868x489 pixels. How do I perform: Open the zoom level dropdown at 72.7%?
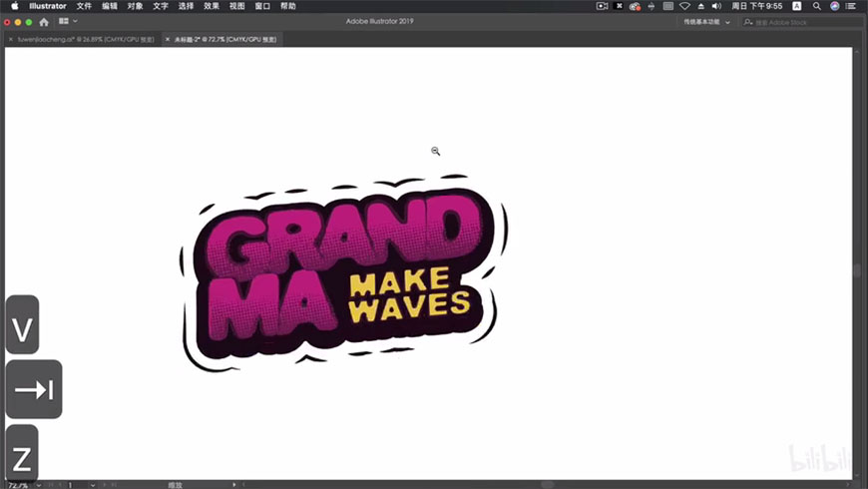(38, 485)
